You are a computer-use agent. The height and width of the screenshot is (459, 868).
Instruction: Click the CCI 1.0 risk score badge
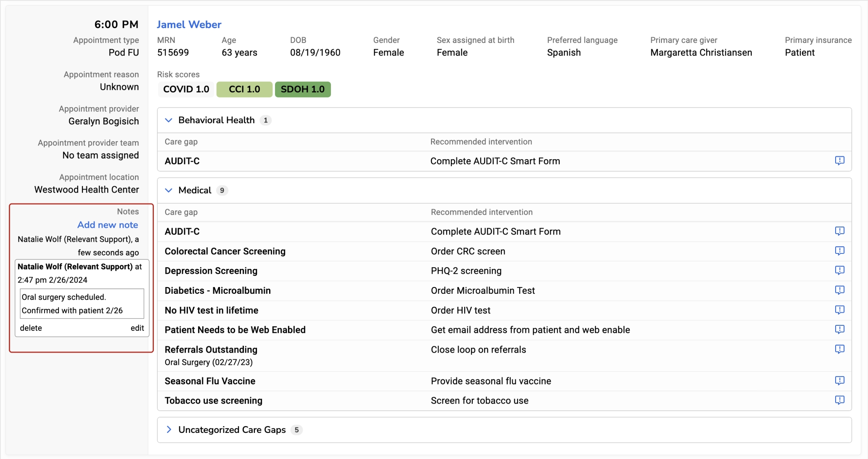[x=244, y=89]
